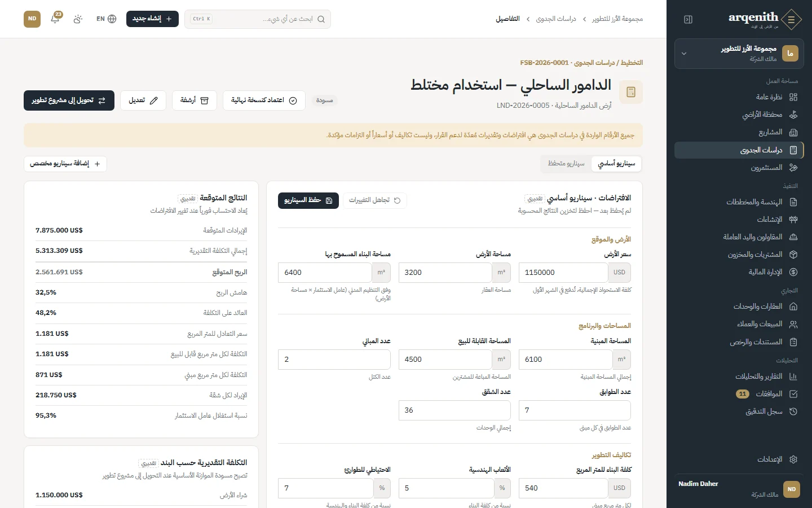Go to نظرة عامة in the sidebar

tap(739, 97)
